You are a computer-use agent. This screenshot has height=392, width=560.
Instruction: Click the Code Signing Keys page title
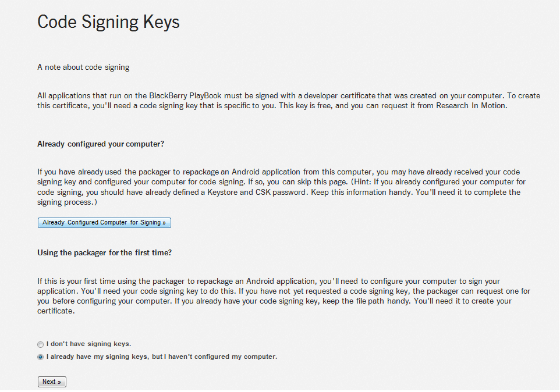108,22
